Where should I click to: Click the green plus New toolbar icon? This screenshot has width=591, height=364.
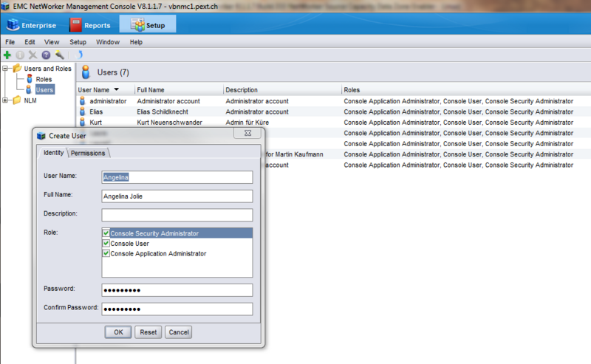(x=7, y=55)
